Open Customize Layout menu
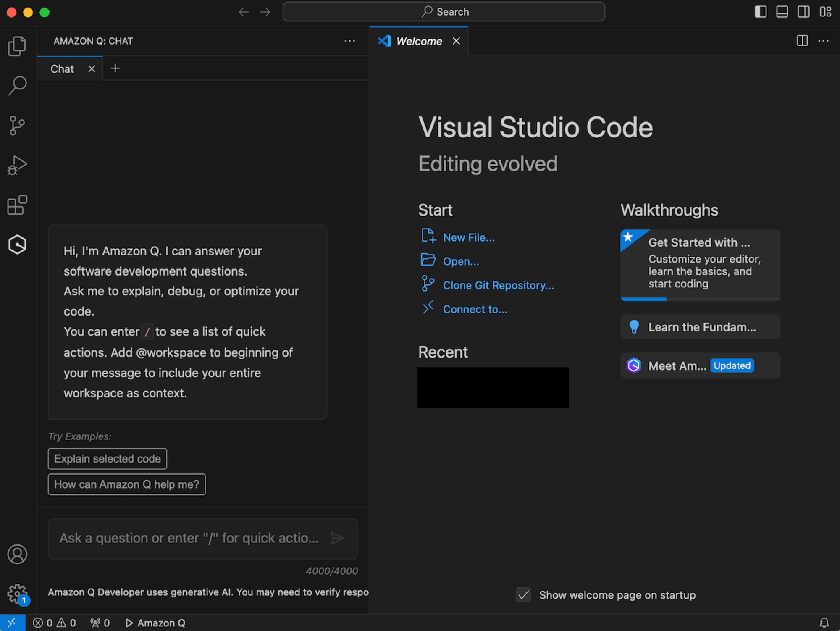 click(x=825, y=12)
